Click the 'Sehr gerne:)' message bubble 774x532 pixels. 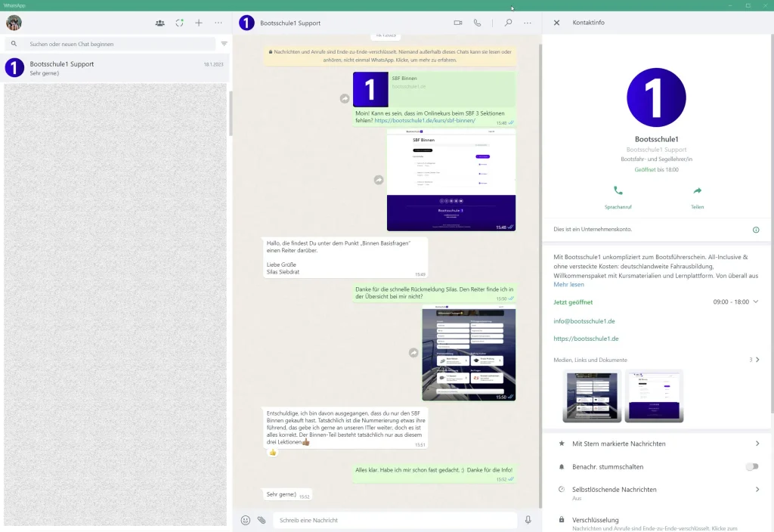coord(287,494)
